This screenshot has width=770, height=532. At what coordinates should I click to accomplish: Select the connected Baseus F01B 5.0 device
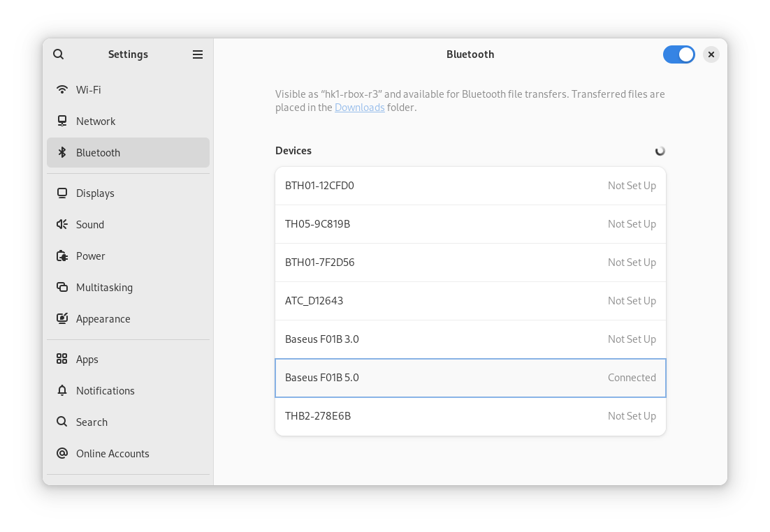(x=470, y=378)
